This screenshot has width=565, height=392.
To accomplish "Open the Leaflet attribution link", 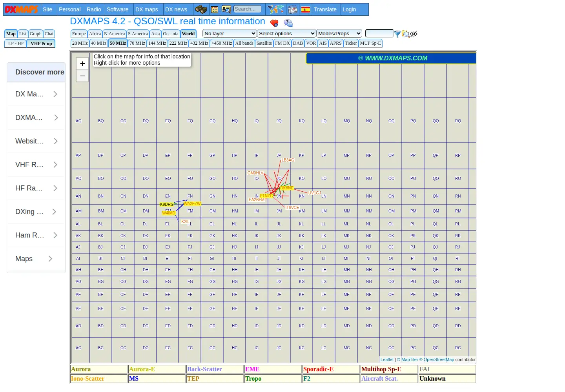I will coord(387,359).
